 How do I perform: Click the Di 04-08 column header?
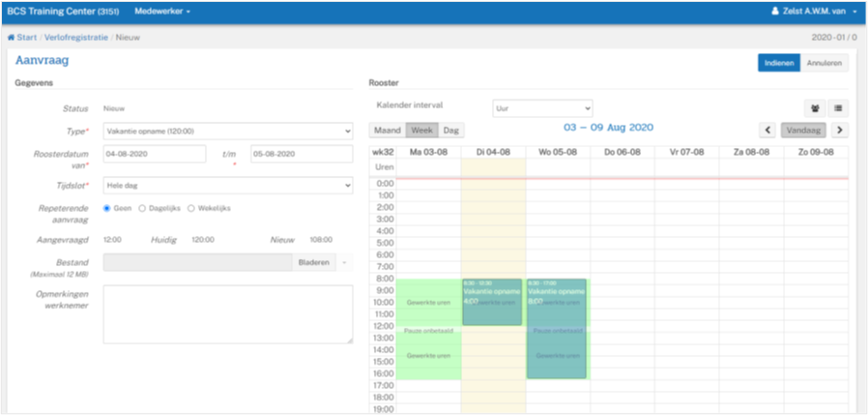tap(493, 152)
